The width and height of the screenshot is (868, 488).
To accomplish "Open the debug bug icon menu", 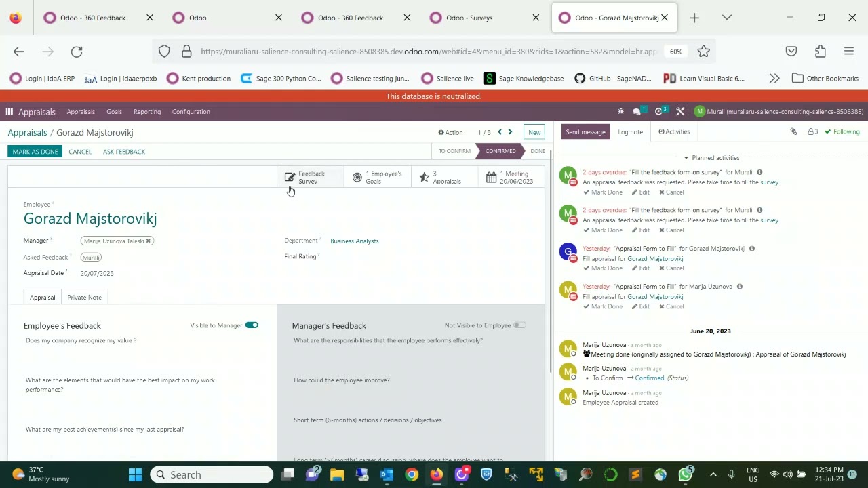I will [620, 112].
